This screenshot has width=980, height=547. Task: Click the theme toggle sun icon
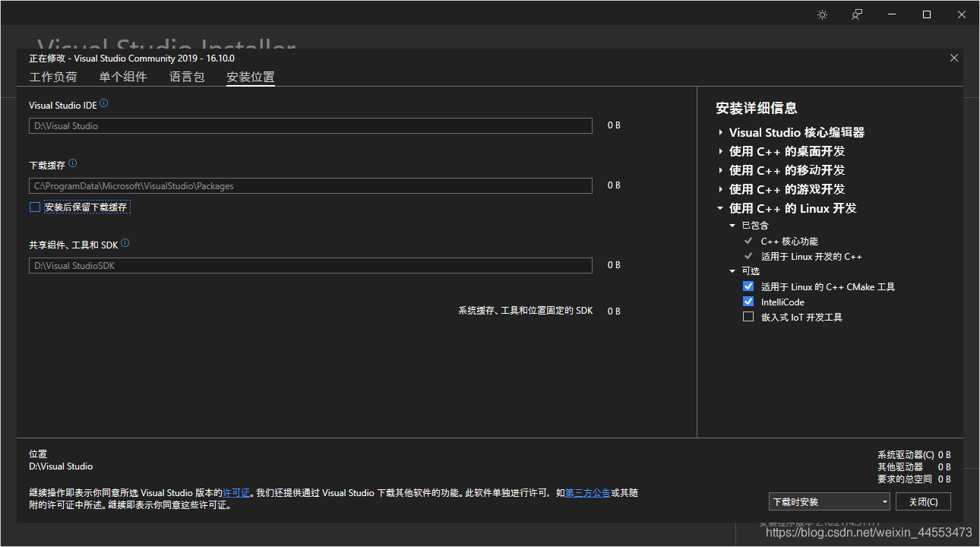822,14
